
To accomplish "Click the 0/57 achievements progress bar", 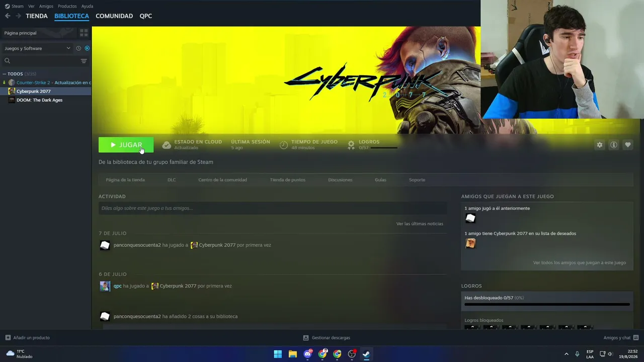I will pyautogui.click(x=383, y=148).
